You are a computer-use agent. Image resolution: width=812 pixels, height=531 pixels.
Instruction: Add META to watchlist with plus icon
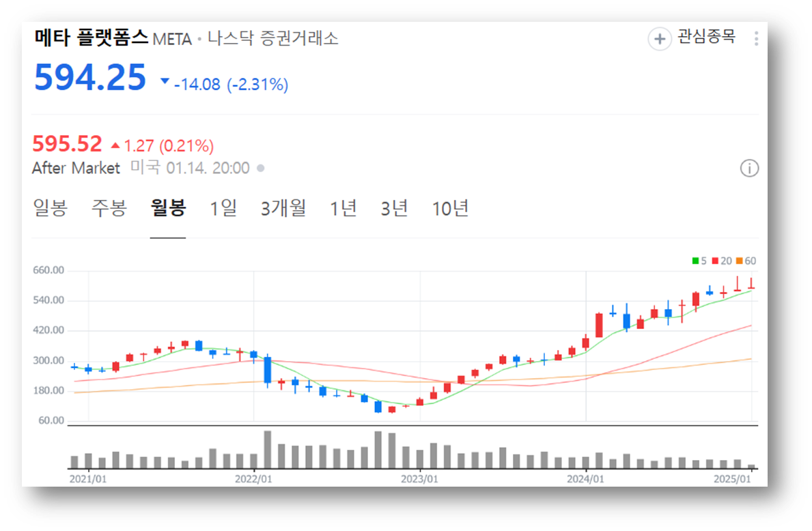click(x=659, y=39)
